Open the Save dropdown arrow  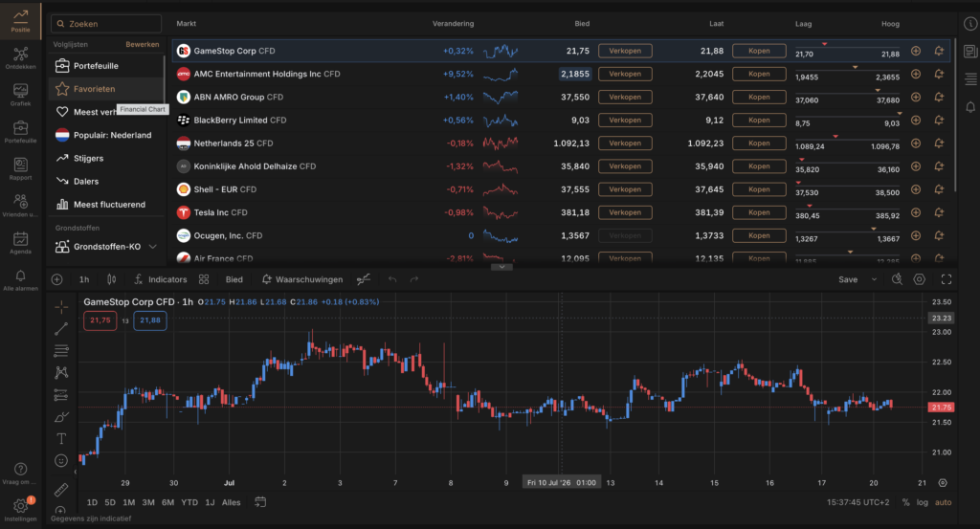pyautogui.click(x=874, y=279)
